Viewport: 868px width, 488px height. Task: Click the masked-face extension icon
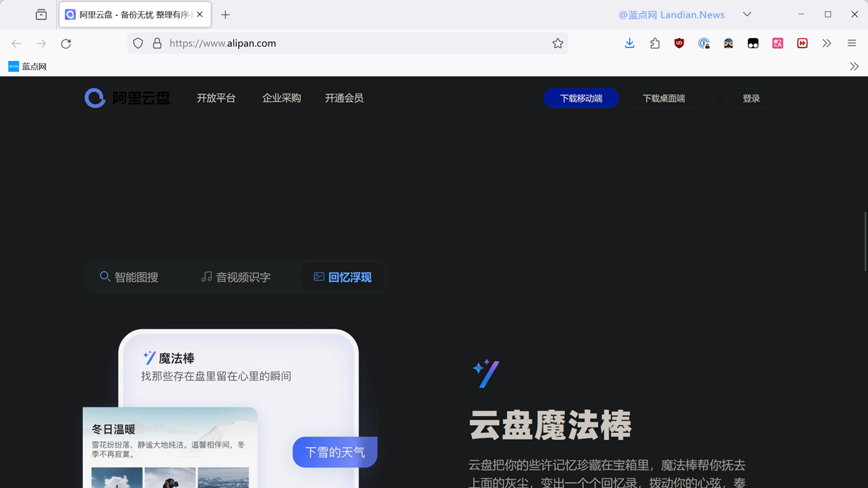728,43
